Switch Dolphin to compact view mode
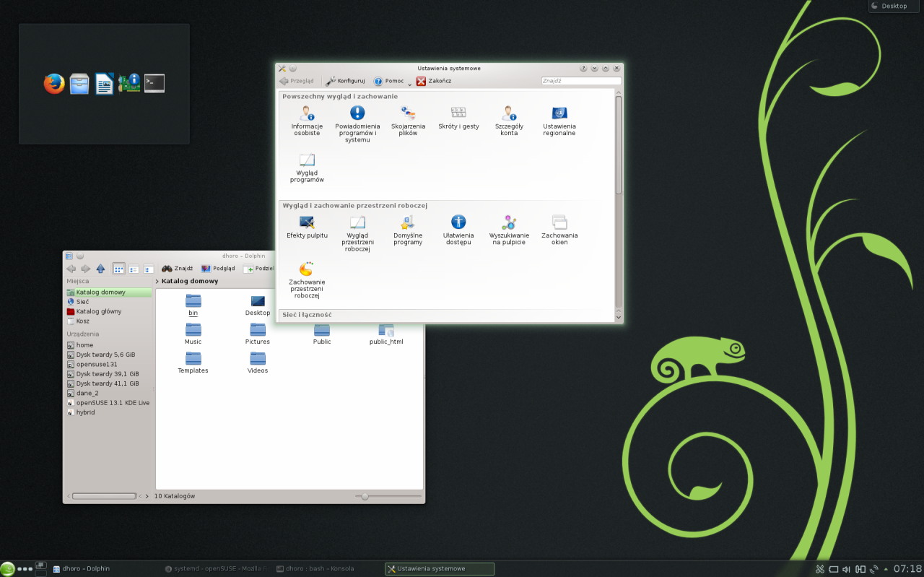Viewport: 924px width, 577px height. point(134,269)
